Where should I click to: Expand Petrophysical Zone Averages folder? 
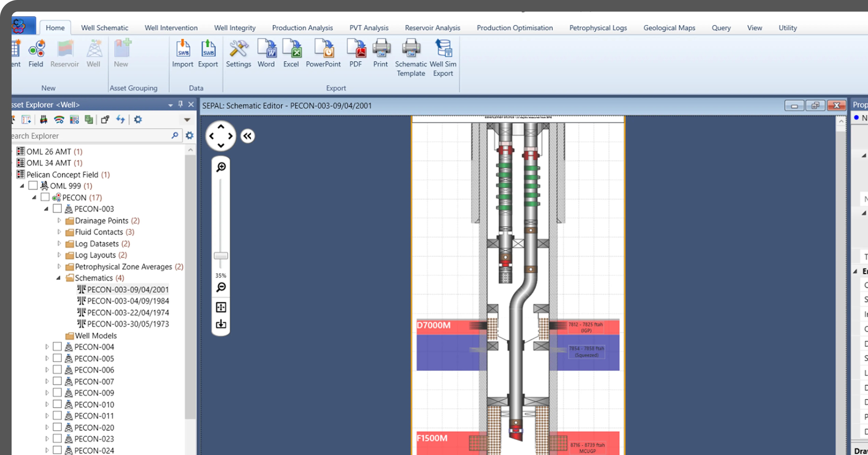point(59,266)
